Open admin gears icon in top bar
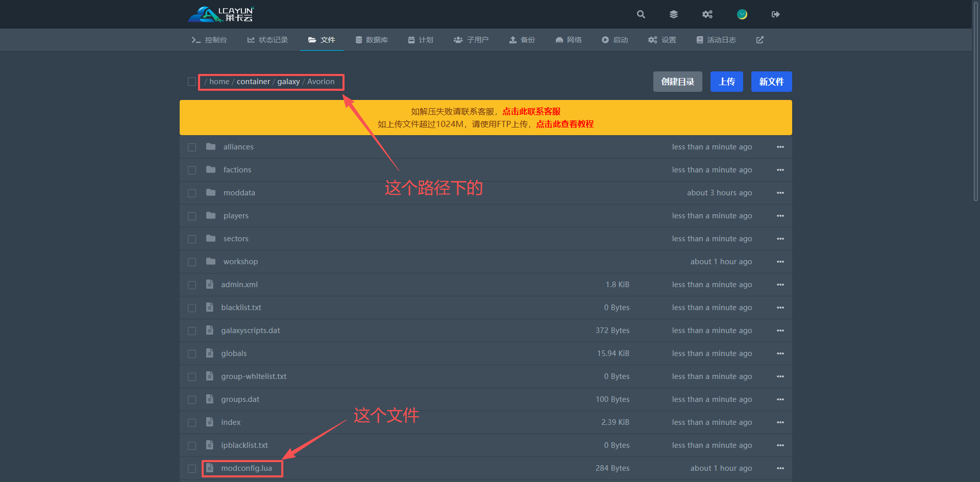 point(707,14)
